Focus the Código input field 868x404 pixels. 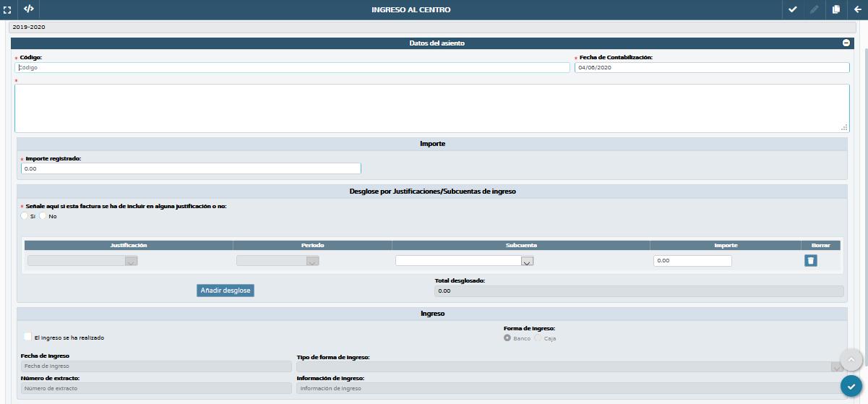pos(292,67)
